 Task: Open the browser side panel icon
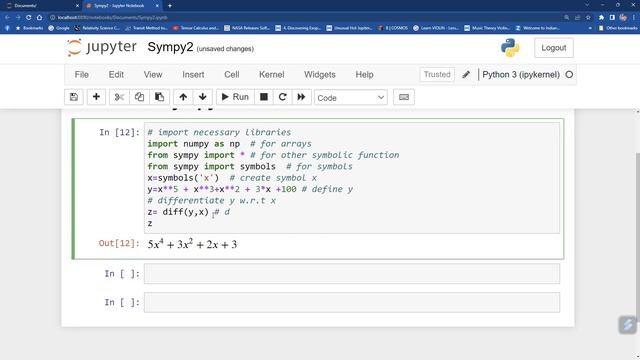[x=612, y=18]
